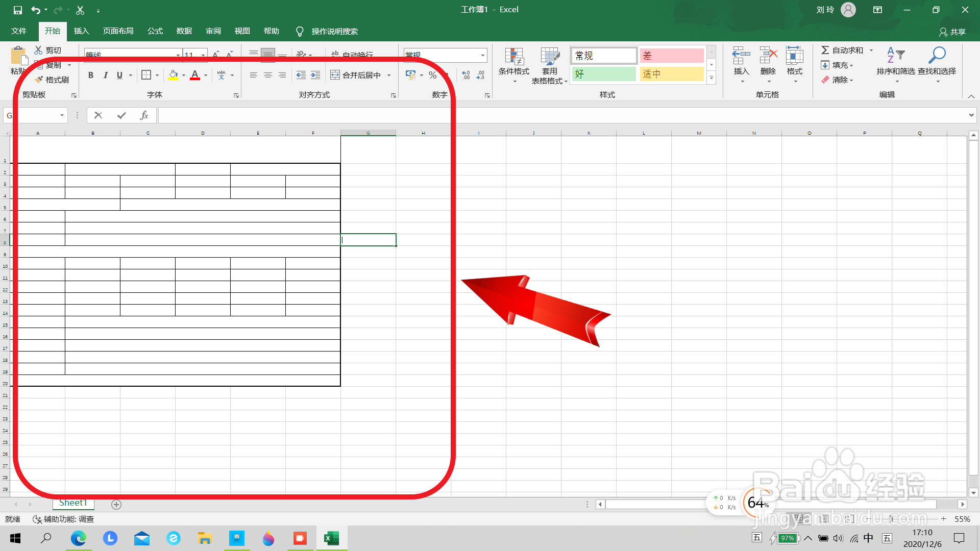This screenshot has height=551, width=980.
Task: Click Merge & Center (合并后居中)
Action: [x=356, y=76]
